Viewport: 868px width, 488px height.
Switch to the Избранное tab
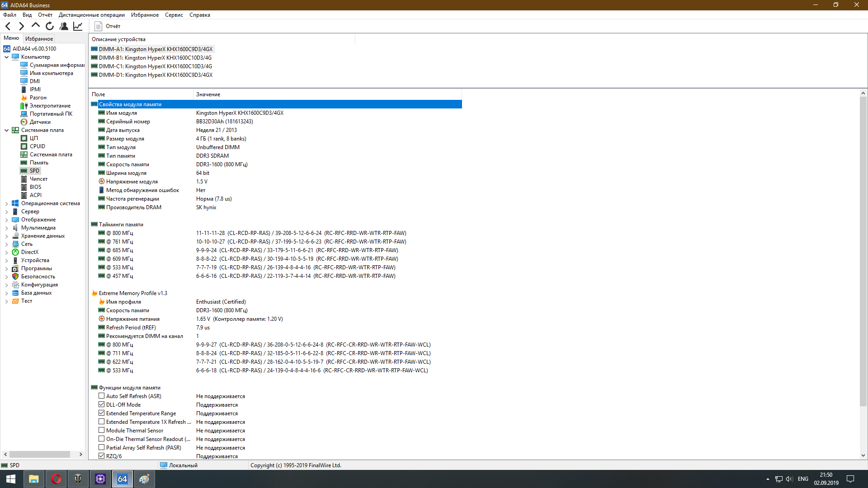tap(39, 39)
